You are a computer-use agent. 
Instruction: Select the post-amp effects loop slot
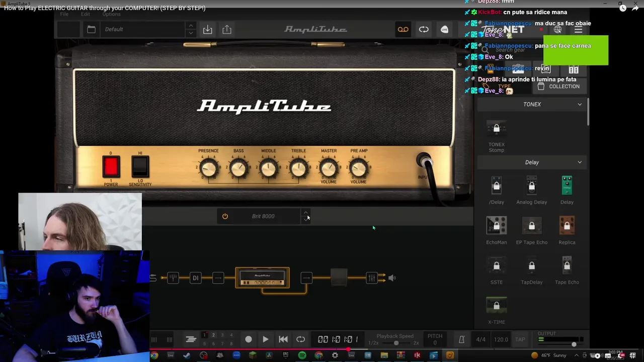point(306,278)
